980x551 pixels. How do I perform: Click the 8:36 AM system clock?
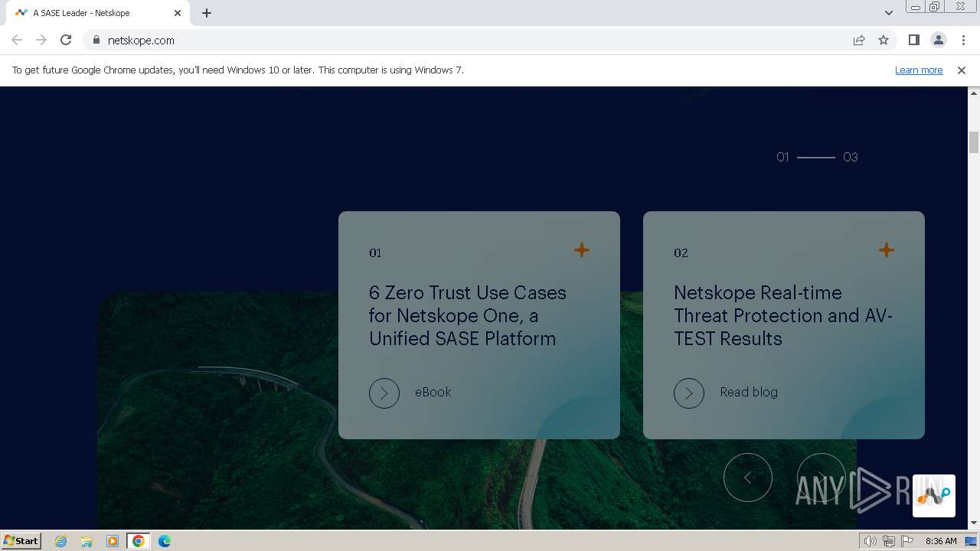pos(941,541)
